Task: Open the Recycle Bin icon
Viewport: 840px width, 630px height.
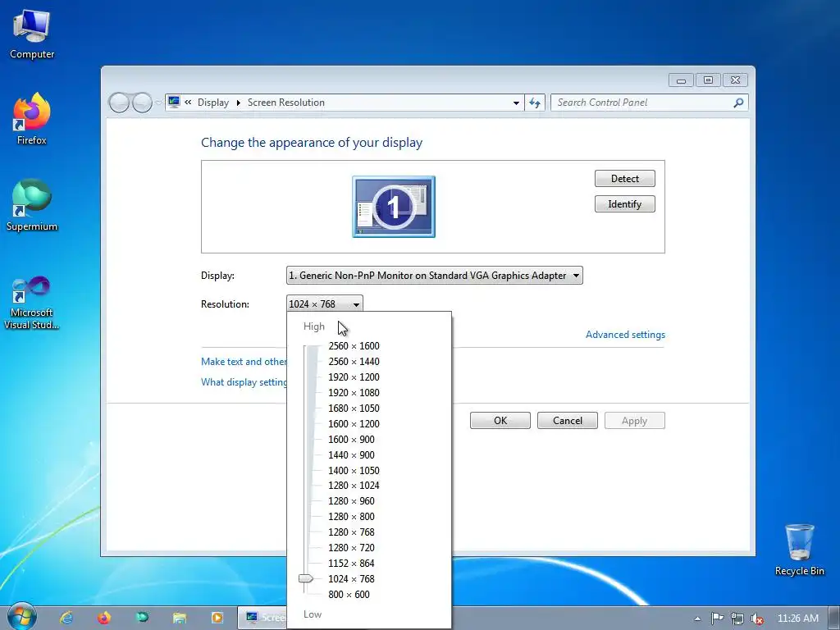Action: [x=799, y=550]
